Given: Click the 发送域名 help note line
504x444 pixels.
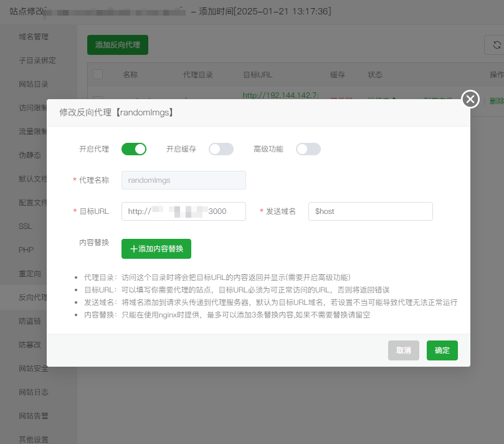Looking at the screenshot, I should click(270, 302).
